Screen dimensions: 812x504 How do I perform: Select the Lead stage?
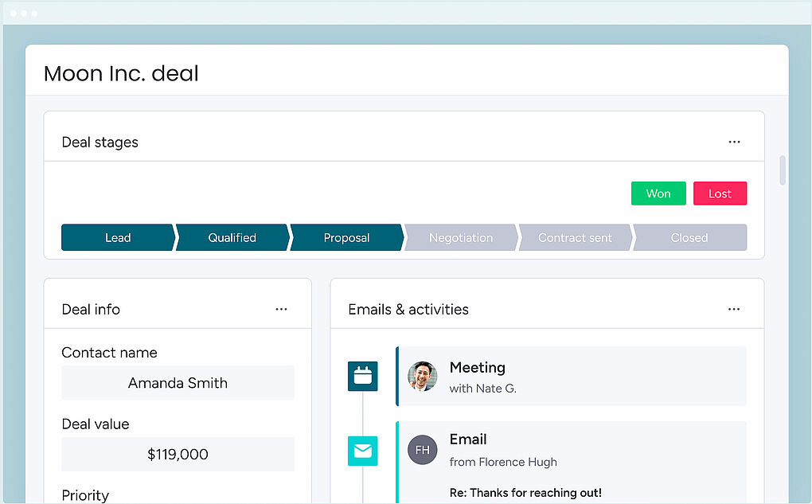click(x=118, y=237)
